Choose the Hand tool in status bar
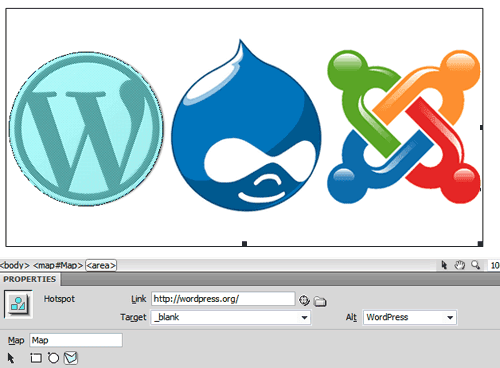Screen dimensions: 500x368 point(460,265)
